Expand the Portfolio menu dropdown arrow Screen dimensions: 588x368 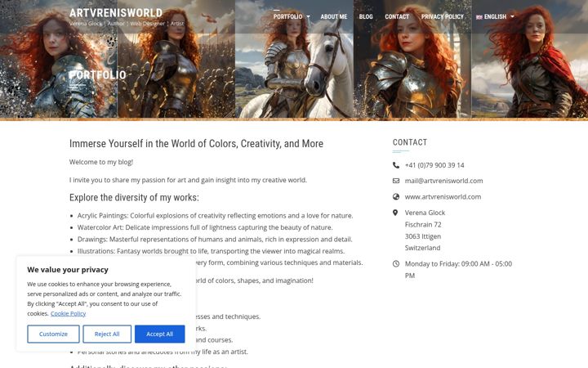[x=308, y=16]
